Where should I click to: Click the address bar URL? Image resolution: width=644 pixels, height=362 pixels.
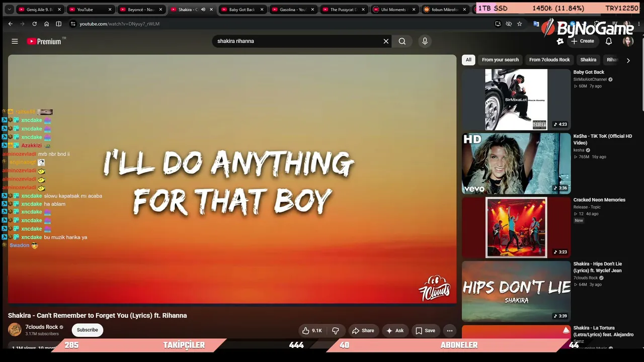point(119,24)
